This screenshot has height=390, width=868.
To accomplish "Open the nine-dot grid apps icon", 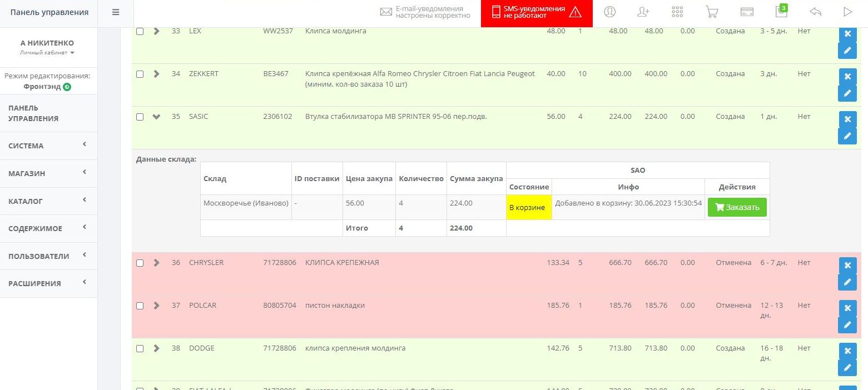I will (x=677, y=12).
